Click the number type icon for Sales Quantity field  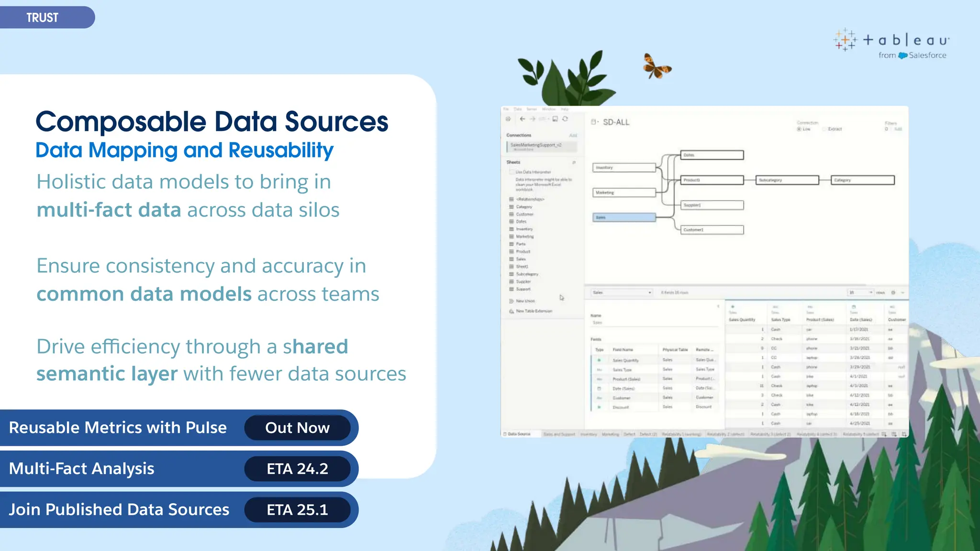[x=599, y=360]
